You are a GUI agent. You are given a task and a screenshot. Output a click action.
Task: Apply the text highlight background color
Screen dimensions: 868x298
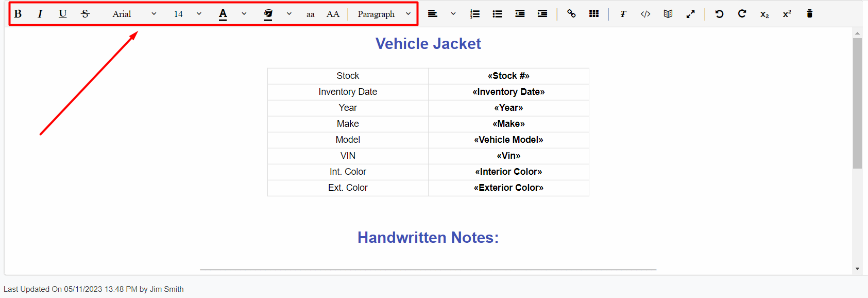click(268, 14)
